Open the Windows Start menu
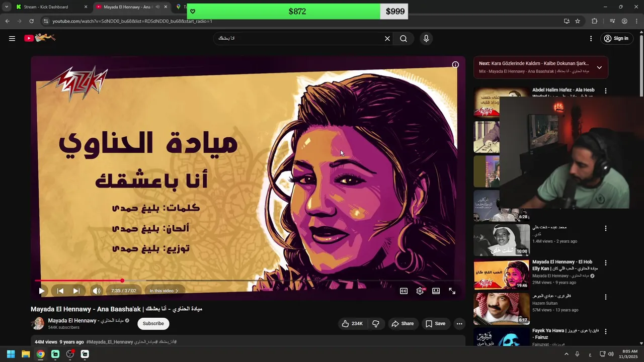The image size is (644, 362). [x=11, y=354]
